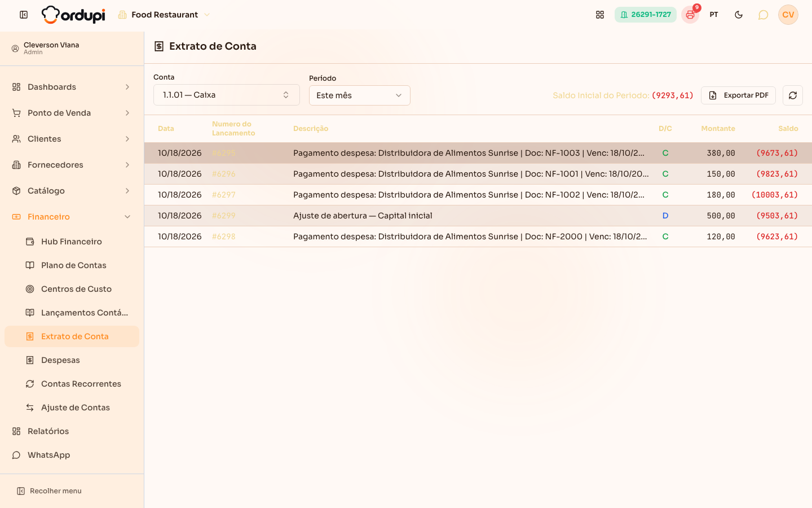This screenshot has width=812, height=508.
Task: Collapse the Financeiro menu
Action: click(x=72, y=217)
